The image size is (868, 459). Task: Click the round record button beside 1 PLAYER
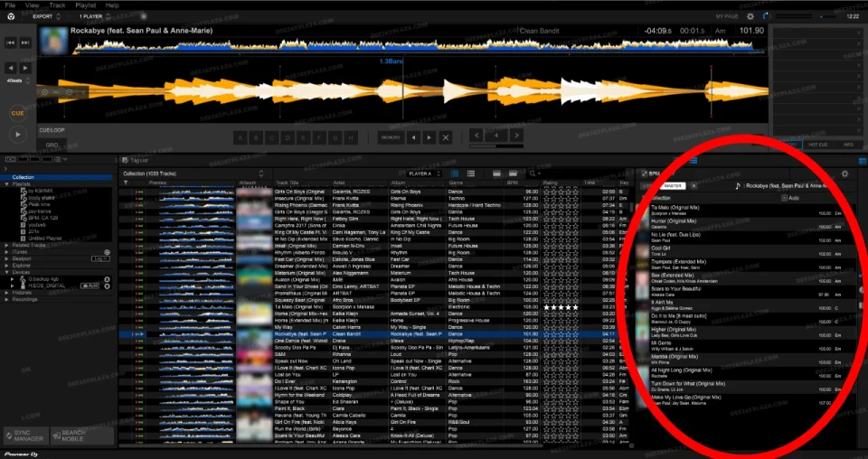[144, 16]
